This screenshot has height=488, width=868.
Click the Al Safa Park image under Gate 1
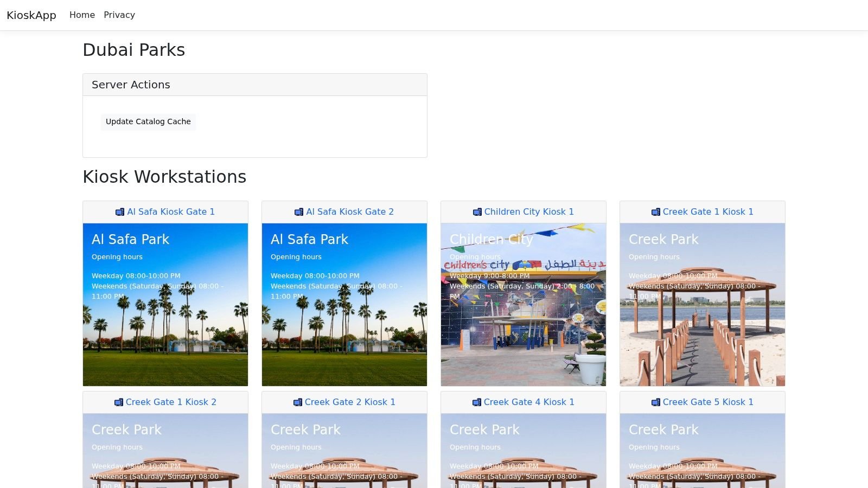(x=165, y=305)
